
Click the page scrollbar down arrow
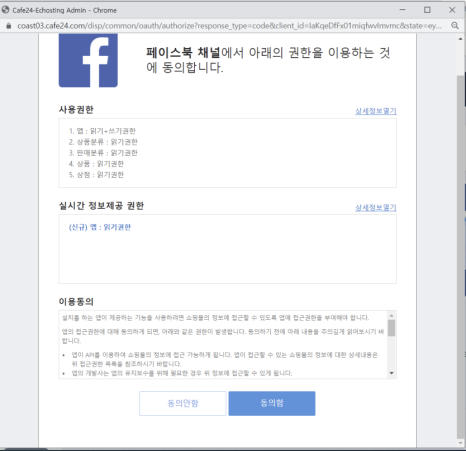click(461, 443)
